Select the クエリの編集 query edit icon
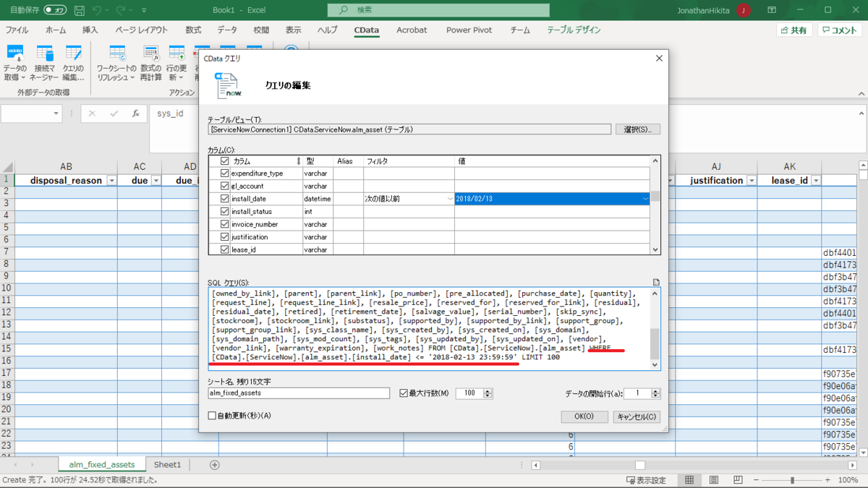Image resolution: width=868 pixels, height=488 pixels. (75, 61)
